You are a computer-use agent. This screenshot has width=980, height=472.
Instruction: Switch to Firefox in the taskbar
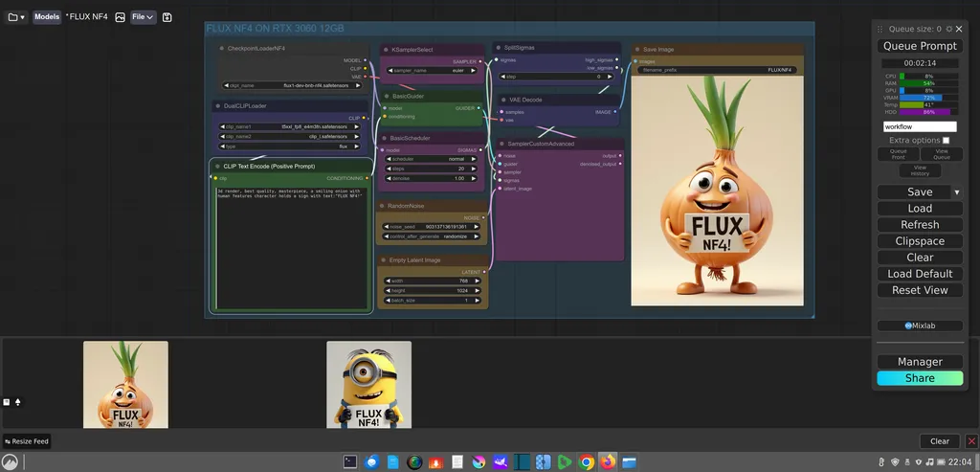click(x=608, y=462)
